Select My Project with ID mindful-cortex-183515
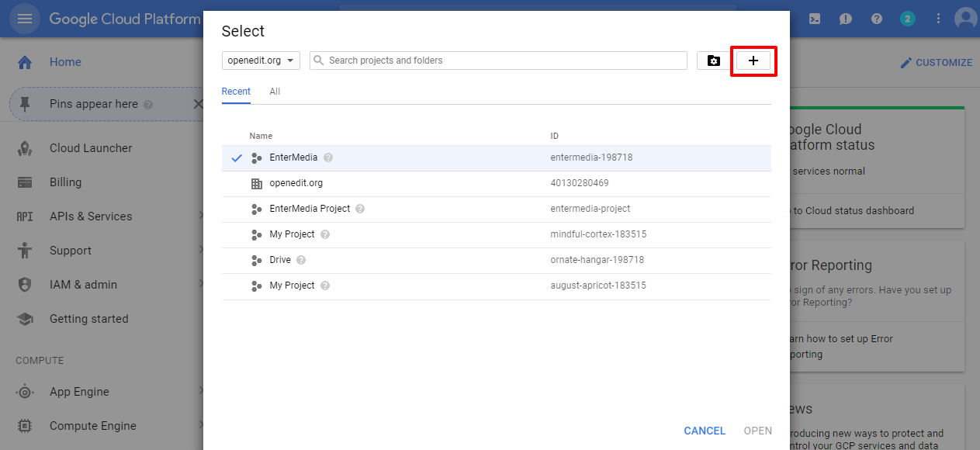Screen dimensions: 980x450 click(497, 235)
